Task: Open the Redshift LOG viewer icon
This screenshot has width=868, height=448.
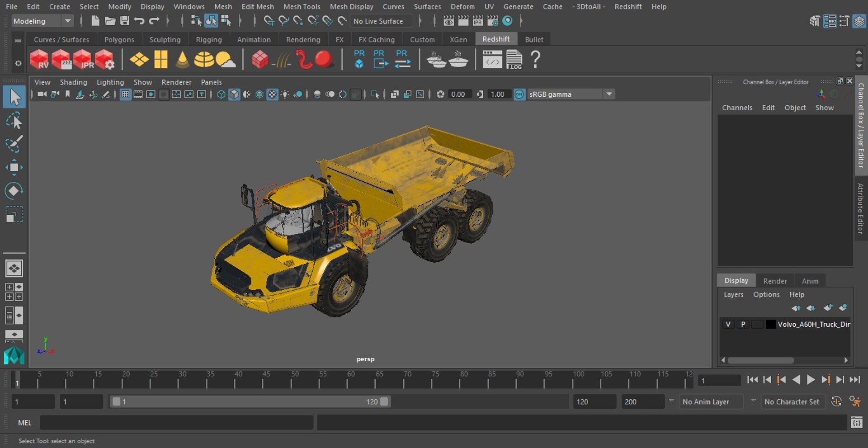Action: (514, 60)
